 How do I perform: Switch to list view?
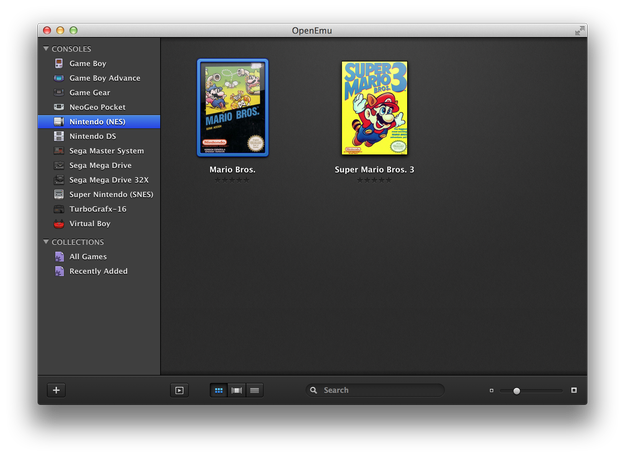click(255, 390)
